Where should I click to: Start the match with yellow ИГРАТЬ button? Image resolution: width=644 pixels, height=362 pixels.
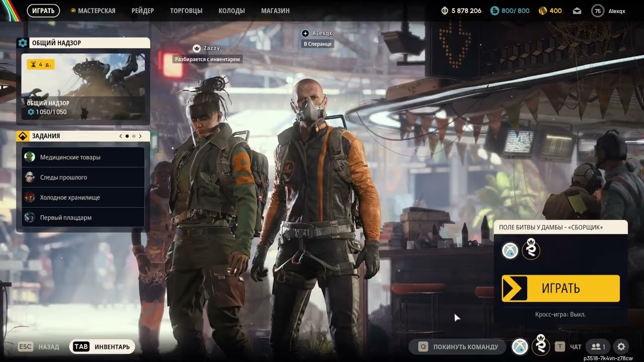560,289
